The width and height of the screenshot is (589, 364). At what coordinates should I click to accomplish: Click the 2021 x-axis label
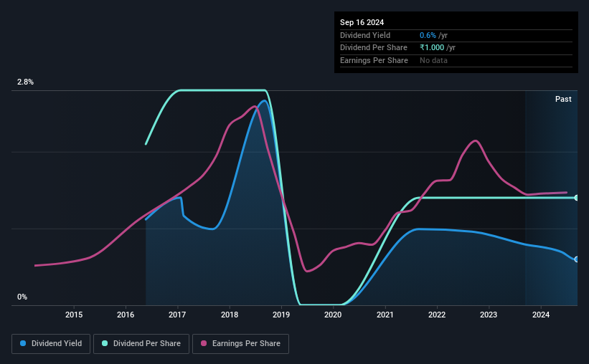coord(385,315)
